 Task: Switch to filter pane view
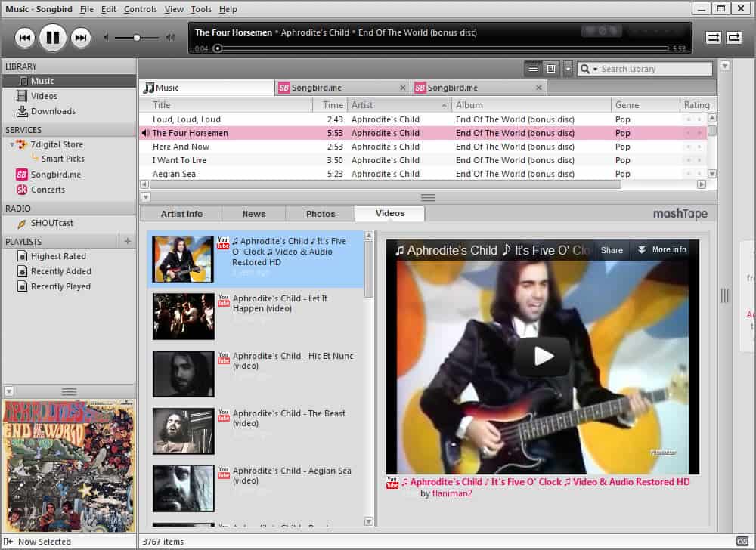pos(551,69)
